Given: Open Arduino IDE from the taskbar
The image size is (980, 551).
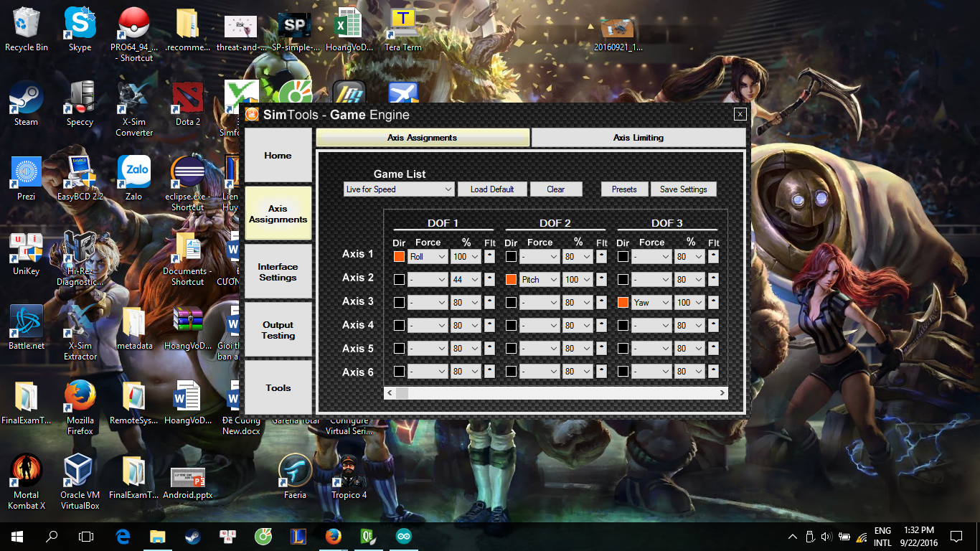Looking at the screenshot, I should click(x=403, y=536).
